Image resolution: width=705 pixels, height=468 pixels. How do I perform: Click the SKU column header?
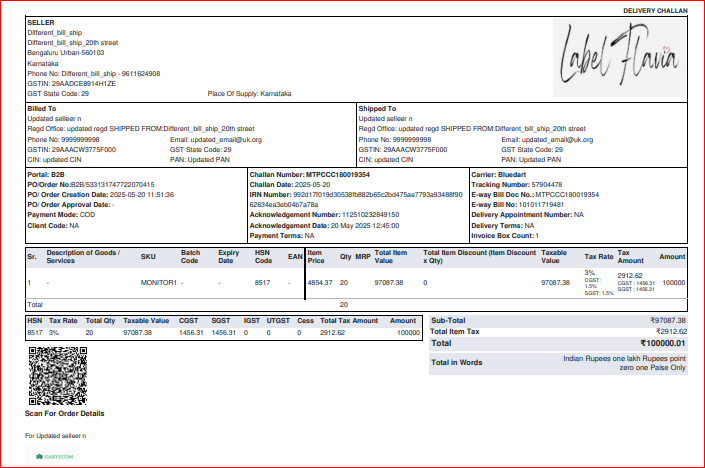pos(148,257)
